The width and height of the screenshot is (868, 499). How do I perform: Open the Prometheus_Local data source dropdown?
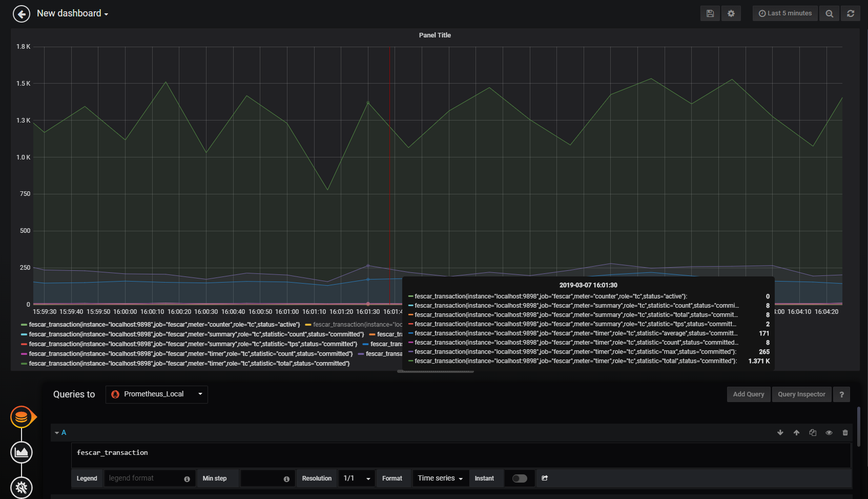(157, 394)
